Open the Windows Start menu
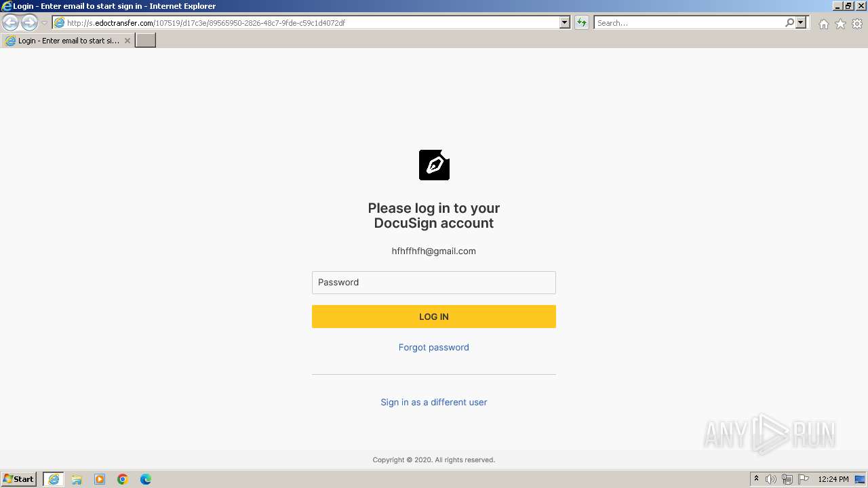Image resolution: width=868 pixels, height=488 pixels. [x=18, y=479]
